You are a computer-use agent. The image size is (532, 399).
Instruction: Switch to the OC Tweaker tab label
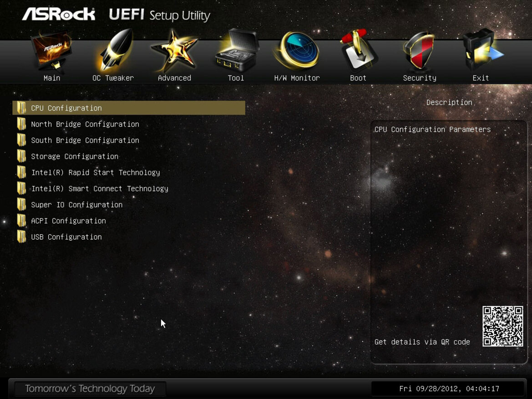(113, 78)
